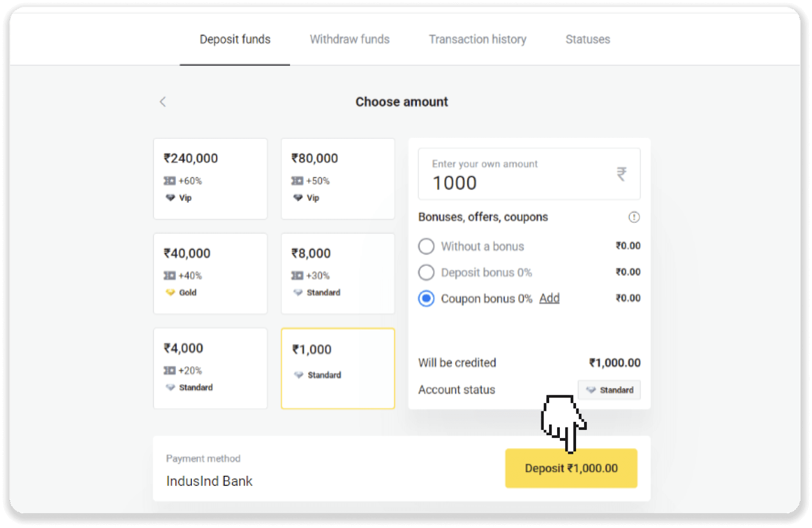Select the Without a bonus option
This screenshot has width=812, height=528.
[426, 247]
